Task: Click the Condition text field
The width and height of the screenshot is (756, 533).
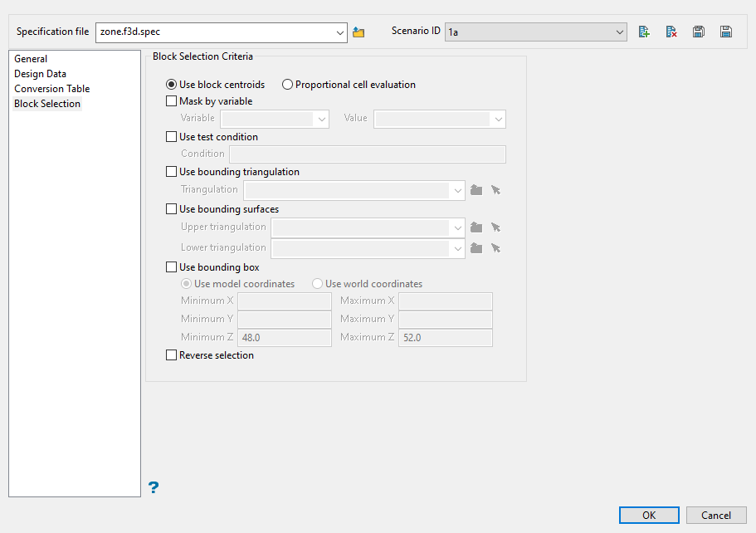Action: pos(368,154)
